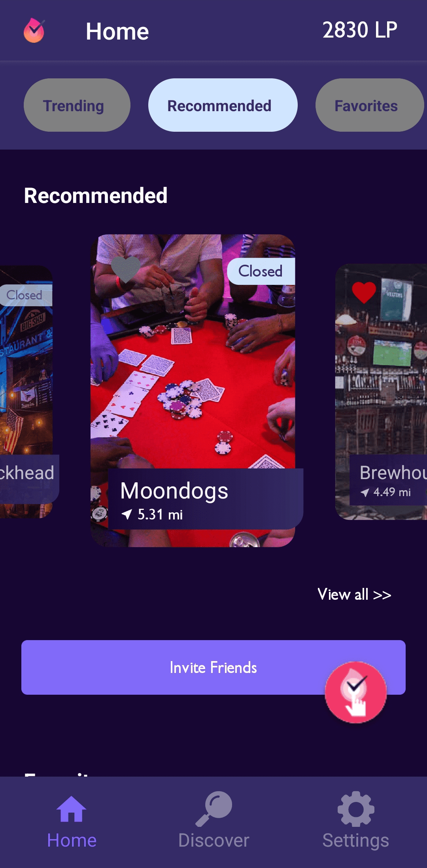Tap the location arrow next to 4.49 mi
427x868 pixels.
[365, 493]
